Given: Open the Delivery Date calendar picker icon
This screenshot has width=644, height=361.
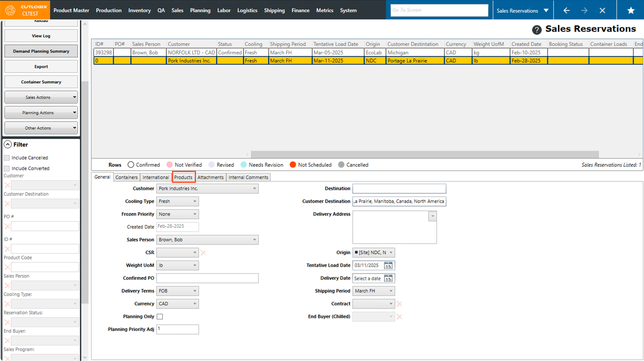Looking at the screenshot, I should tap(388, 279).
